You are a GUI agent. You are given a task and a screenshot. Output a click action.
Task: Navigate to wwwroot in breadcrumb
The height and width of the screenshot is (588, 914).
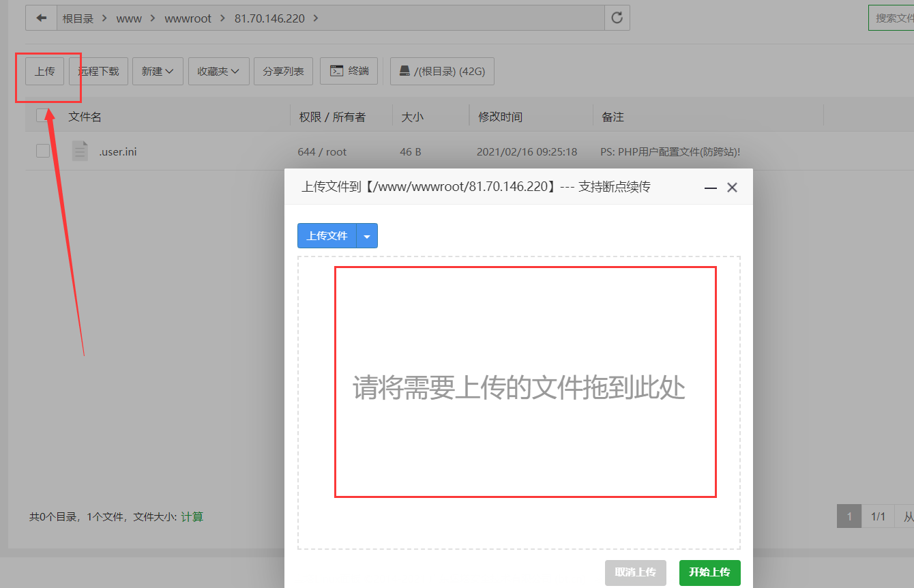point(188,18)
